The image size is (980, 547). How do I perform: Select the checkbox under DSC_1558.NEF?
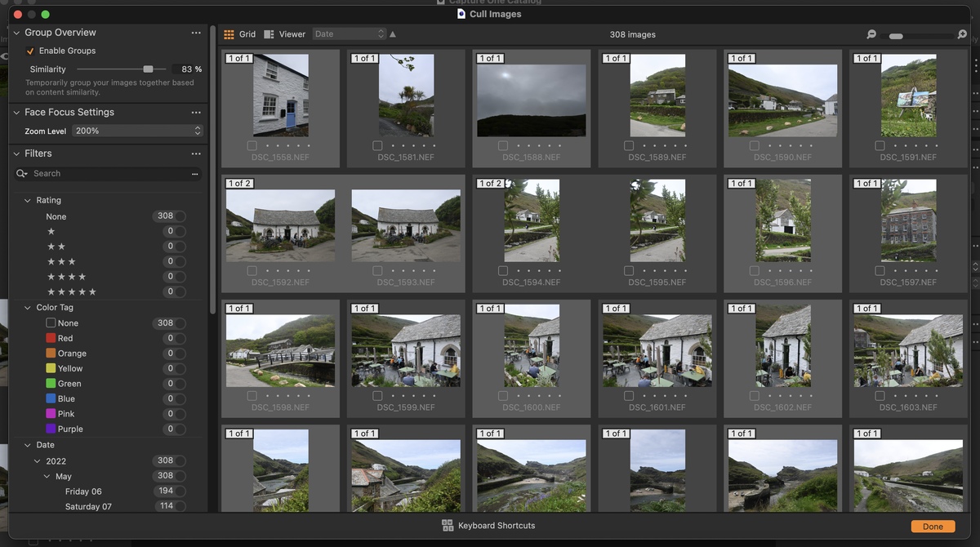tap(251, 144)
